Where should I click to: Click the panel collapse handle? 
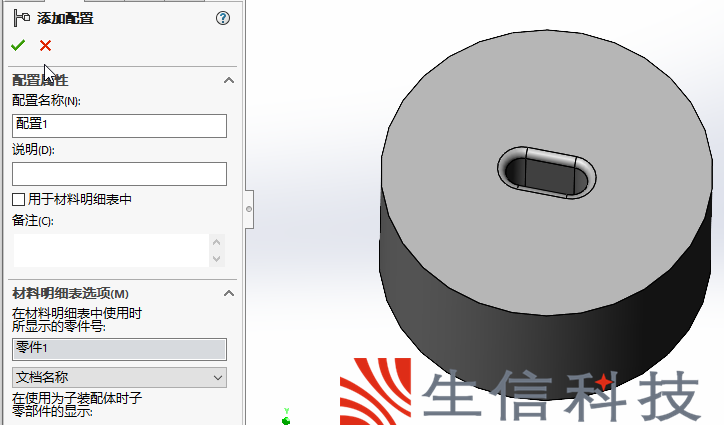click(249, 209)
